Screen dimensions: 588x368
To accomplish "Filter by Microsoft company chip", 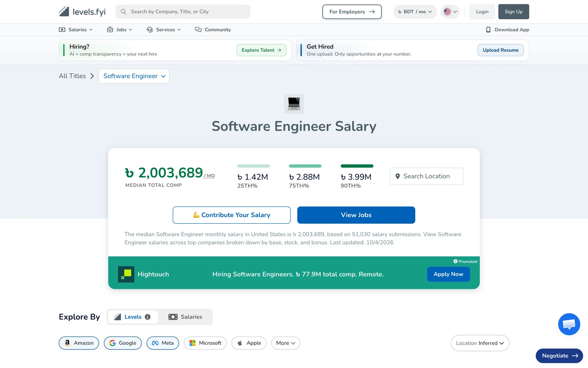I will point(205,343).
